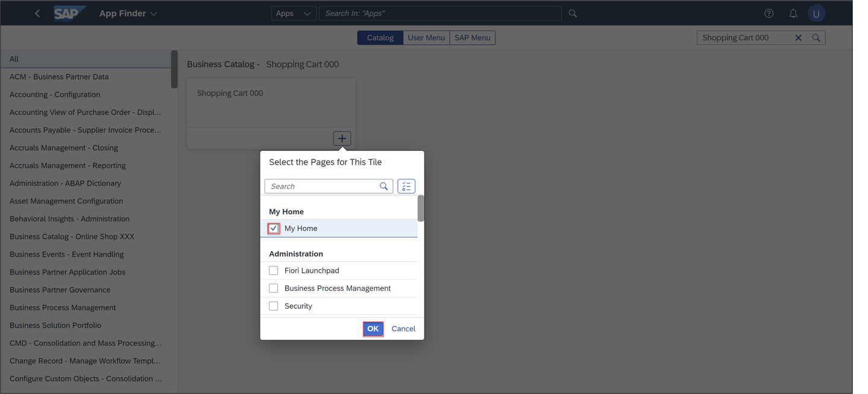Click the SAP logo
This screenshot has height=394, width=868.
(69, 13)
